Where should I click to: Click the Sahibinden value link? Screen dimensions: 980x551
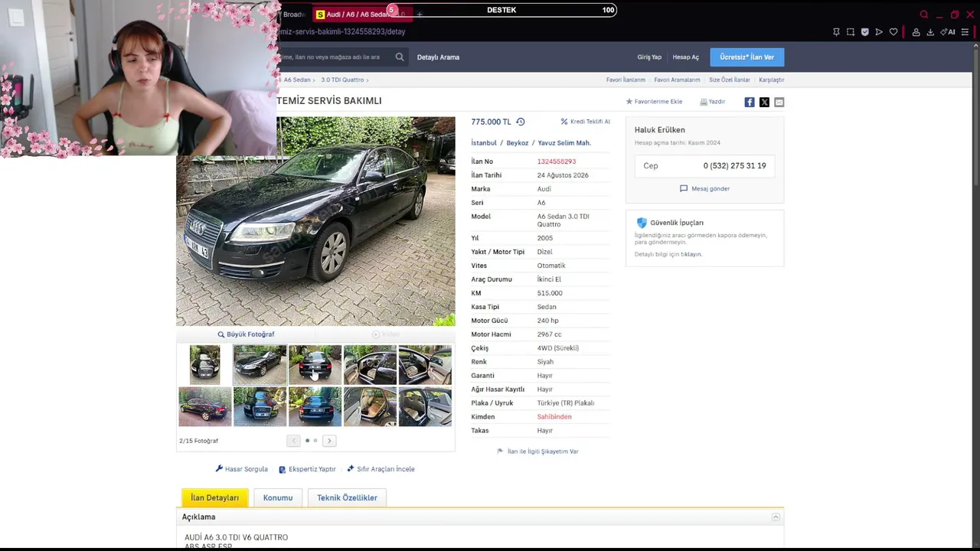coord(554,417)
